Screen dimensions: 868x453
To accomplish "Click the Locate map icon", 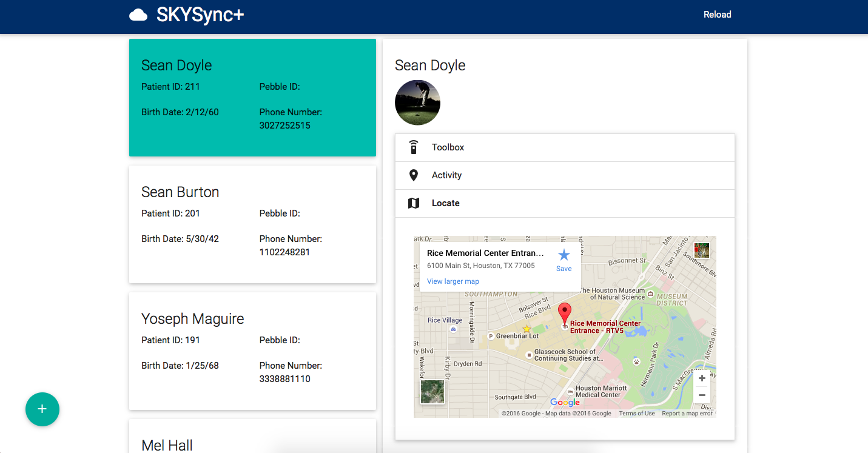I will tap(414, 203).
